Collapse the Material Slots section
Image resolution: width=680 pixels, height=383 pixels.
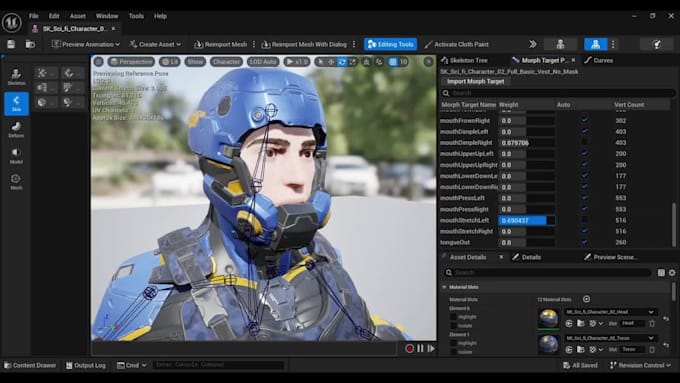click(x=444, y=287)
